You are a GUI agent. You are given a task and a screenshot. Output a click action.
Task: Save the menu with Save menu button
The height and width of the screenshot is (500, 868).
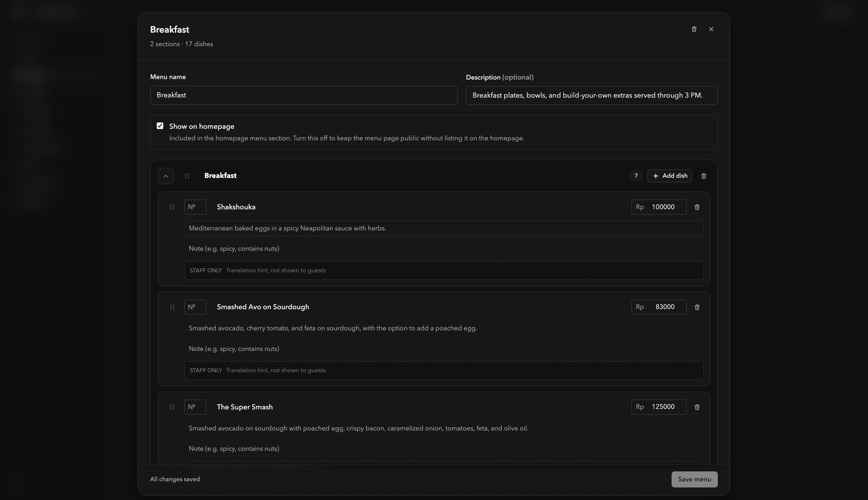(x=694, y=479)
